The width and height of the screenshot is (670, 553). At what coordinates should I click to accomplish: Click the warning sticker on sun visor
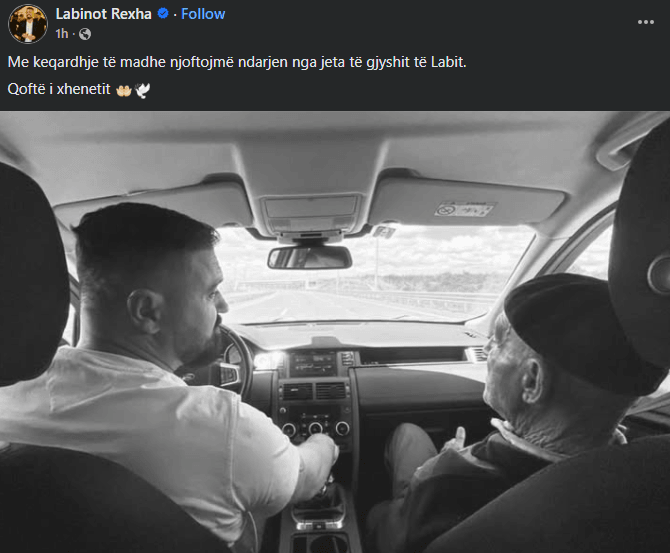click(x=465, y=209)
